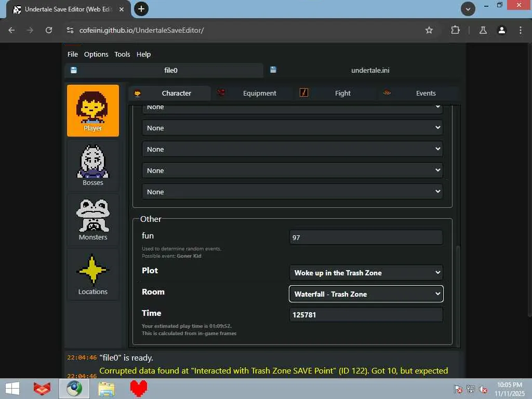Screen dimensions: 532x399
Task: Click the network tray icon
Action: pos(471,389)
